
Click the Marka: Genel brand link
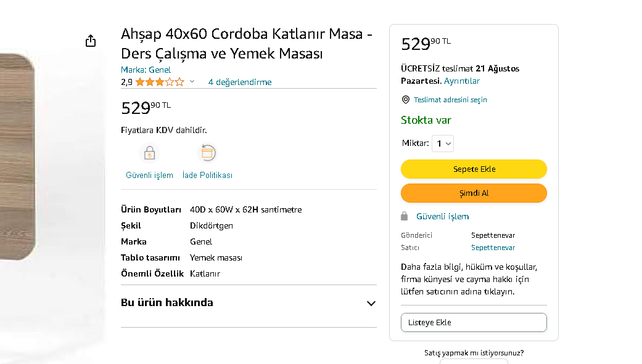(146, 70)
